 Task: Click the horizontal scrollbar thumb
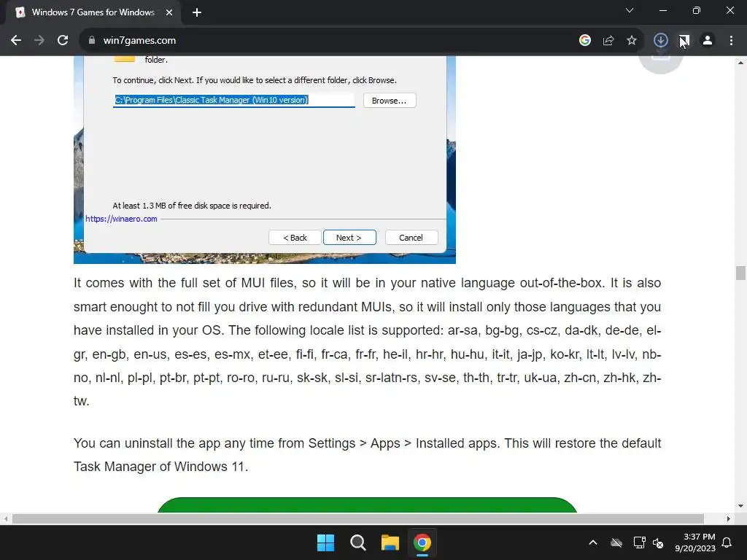[x=357, y=518]
